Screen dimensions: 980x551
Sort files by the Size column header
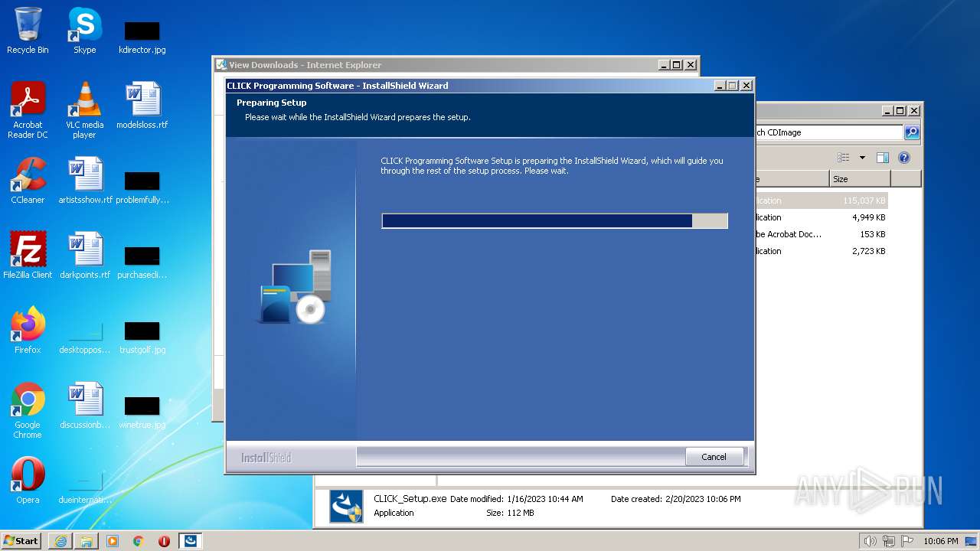[x=860, y=179]
